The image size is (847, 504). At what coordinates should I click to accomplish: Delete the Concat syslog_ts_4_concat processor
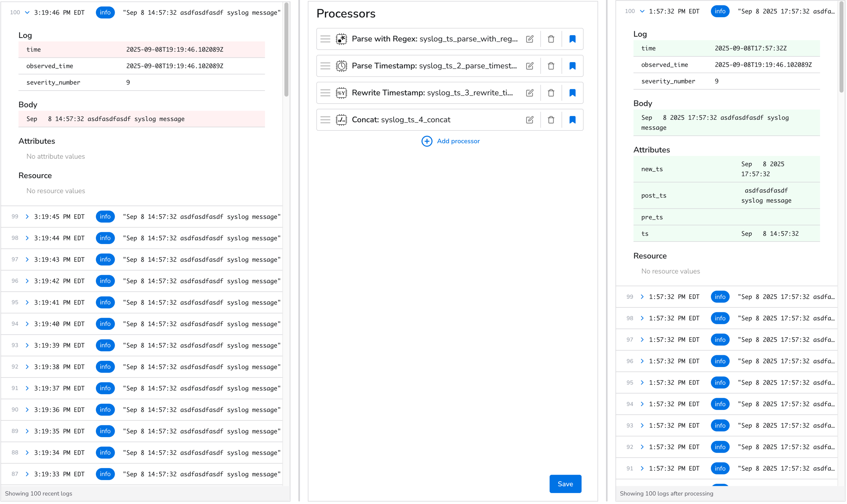point(551,120)
